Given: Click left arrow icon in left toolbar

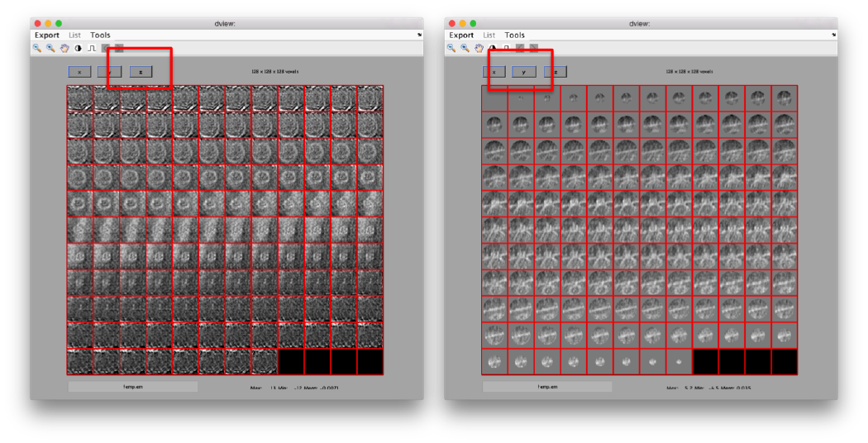Looking at the screenshot, I should point(105,48).
